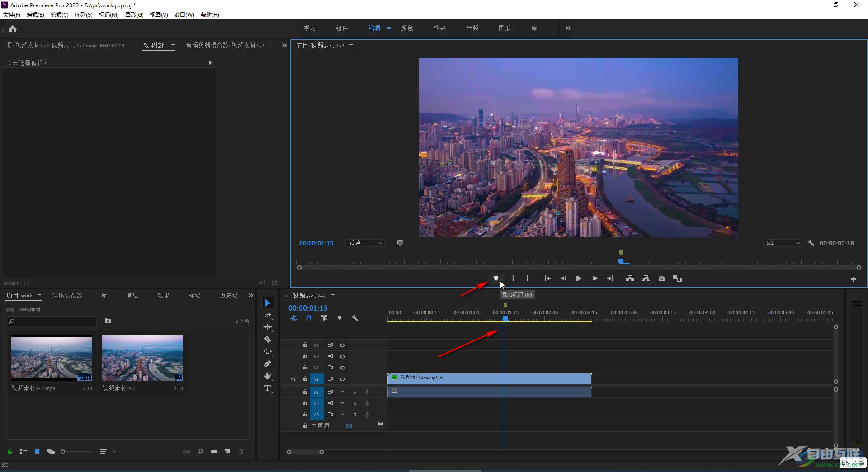Toggle insert sequences as nests icon
Screen dimensions: 868x472
(x=293, y=318)
